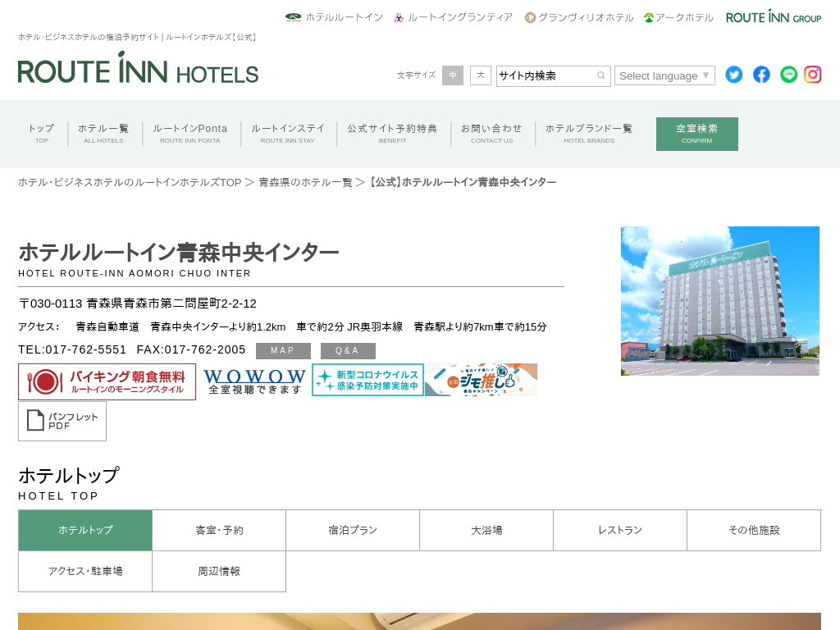The image size is (840, 630).
Task: Open the 新型コロナウイルス感染予防対策 banner
Action: (367, 380)
